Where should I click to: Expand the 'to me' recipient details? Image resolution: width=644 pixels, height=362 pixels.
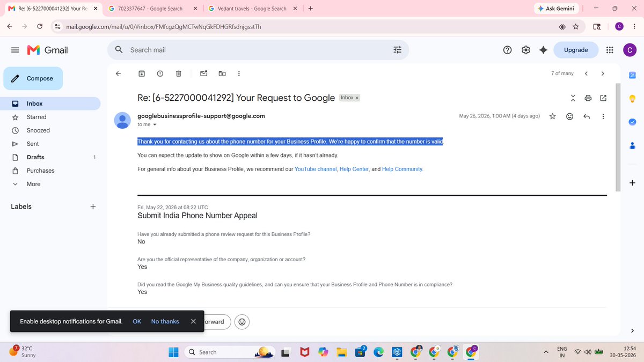[x=155, y=124]
